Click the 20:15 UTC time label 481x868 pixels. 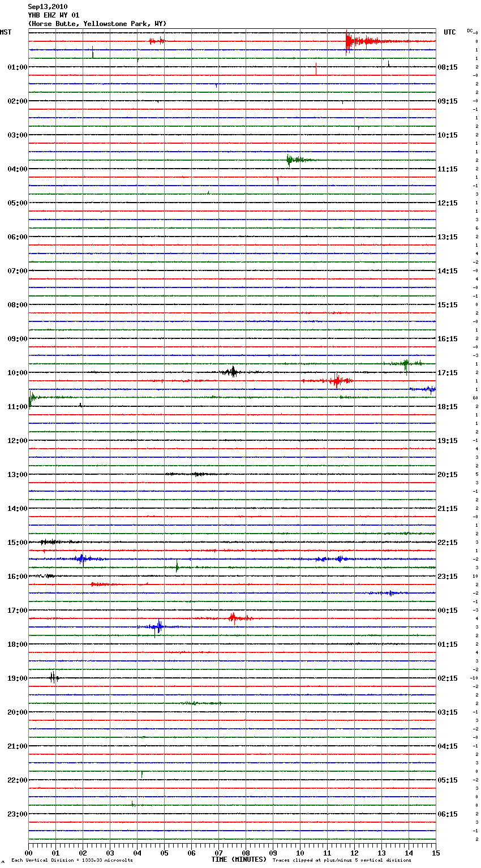(448, 475)
